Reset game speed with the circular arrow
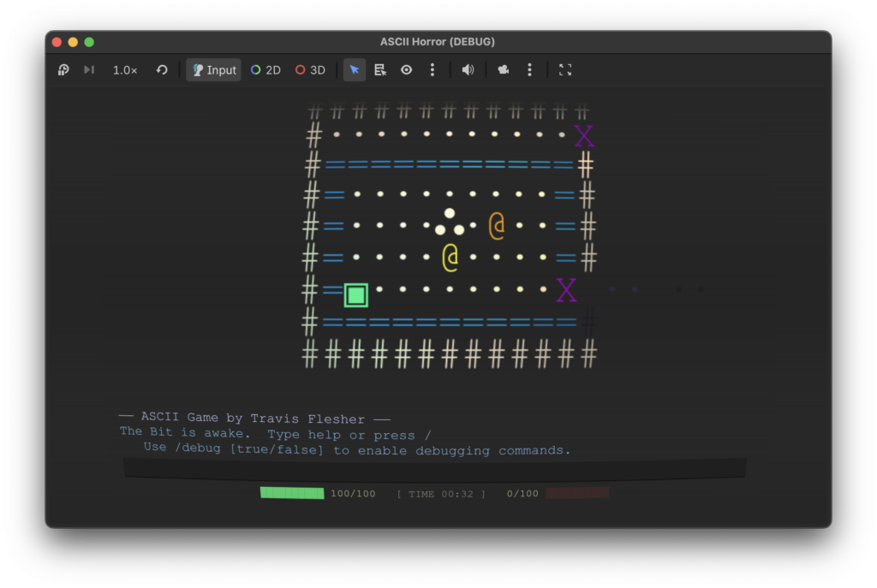 [162, 70]
